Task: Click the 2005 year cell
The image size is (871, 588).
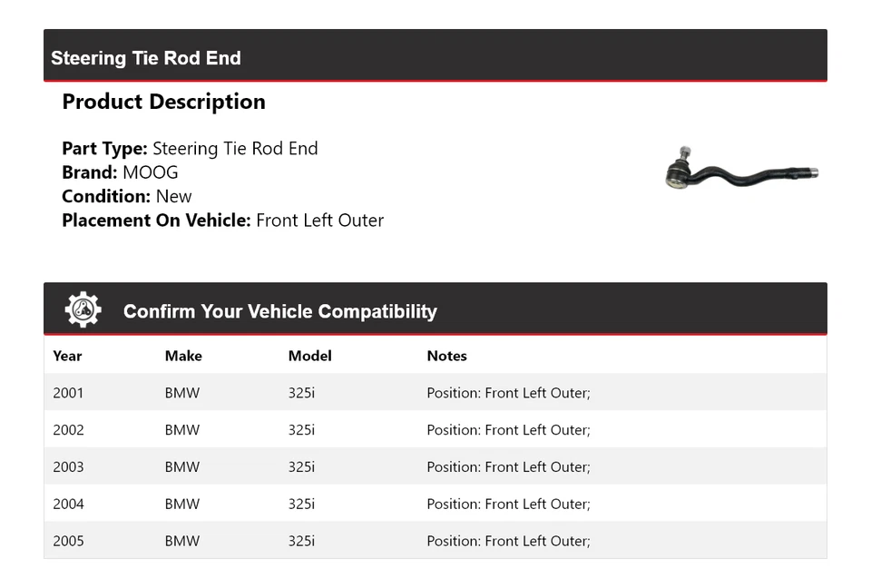Action: pyautogui.click(x=68, y=541)
